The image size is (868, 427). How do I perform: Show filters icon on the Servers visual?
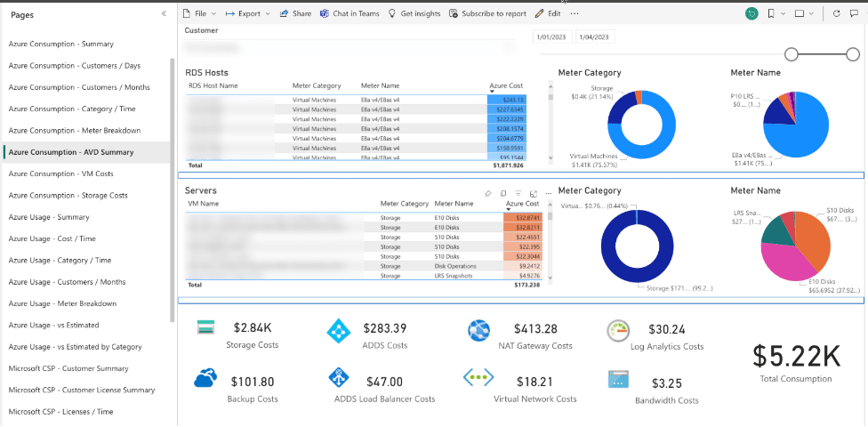tap(518, 194)
